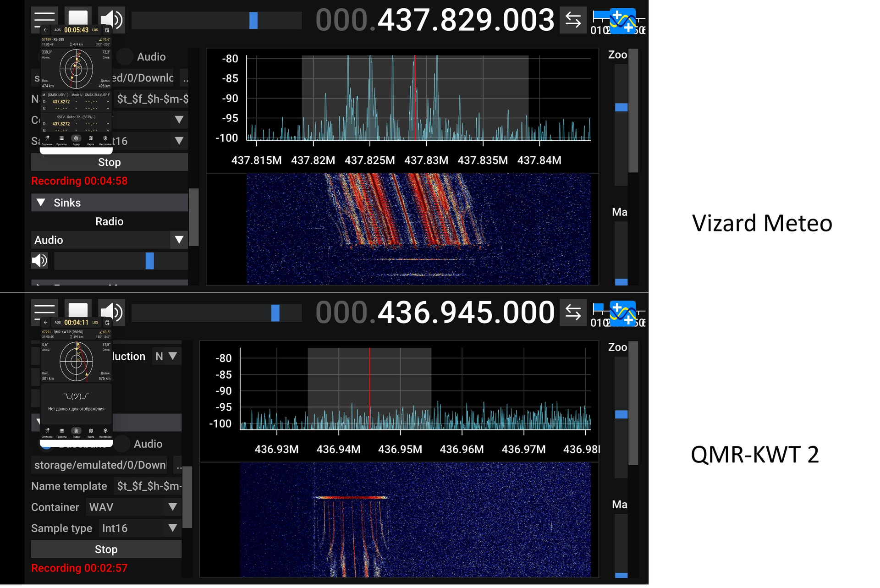
Task: Switch to Радар tab in QMR-KWT-2 tracker
Action: click(77, 432)
